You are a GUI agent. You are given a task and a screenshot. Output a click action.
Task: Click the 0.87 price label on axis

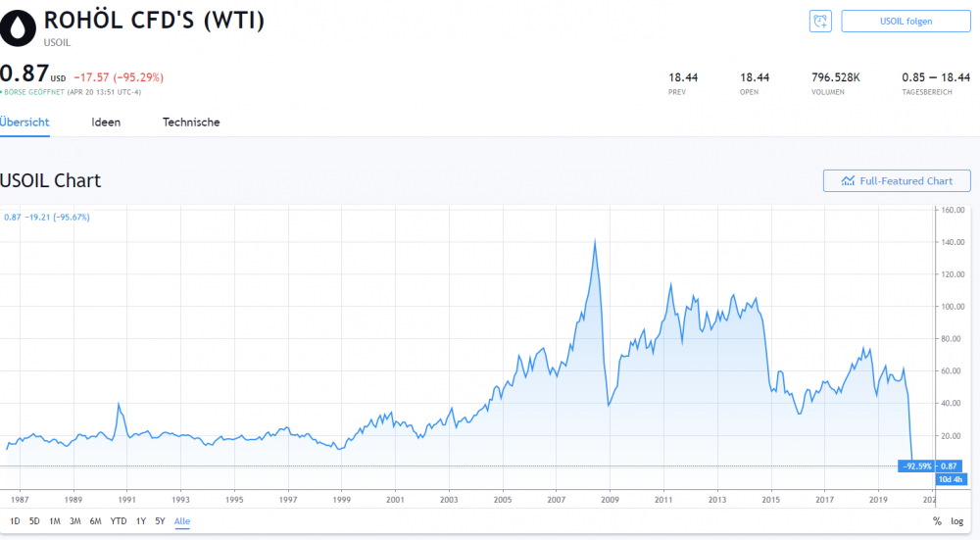pyautogui.click(x=949, y=466)
